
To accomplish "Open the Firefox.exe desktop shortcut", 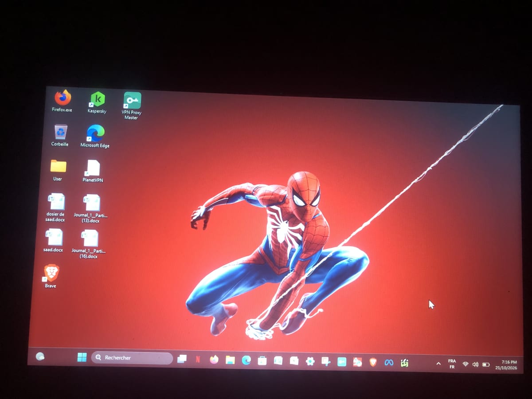I will click(63, 101).
